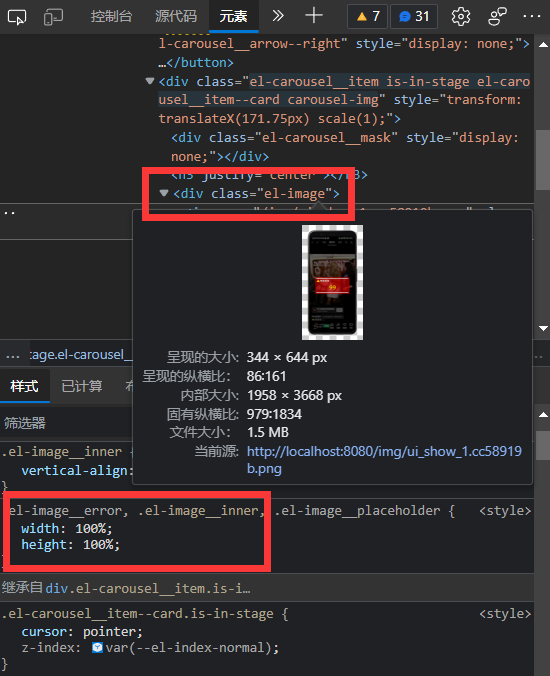Click the vertical-align property
550x676 pixels.
click(77, 470)
